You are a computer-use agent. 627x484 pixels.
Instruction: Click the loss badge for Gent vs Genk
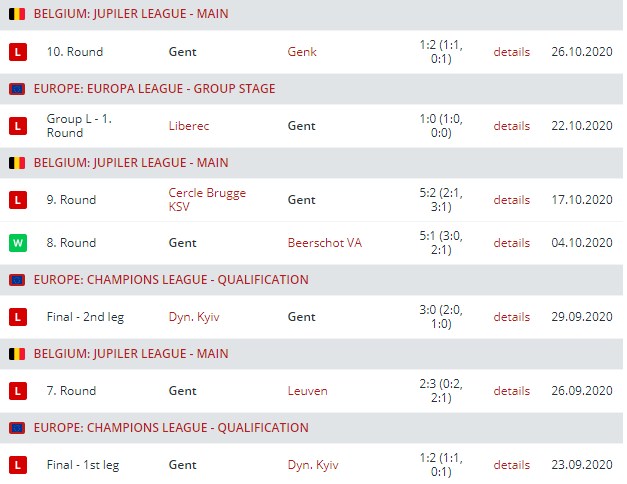[x=16, y=52]
